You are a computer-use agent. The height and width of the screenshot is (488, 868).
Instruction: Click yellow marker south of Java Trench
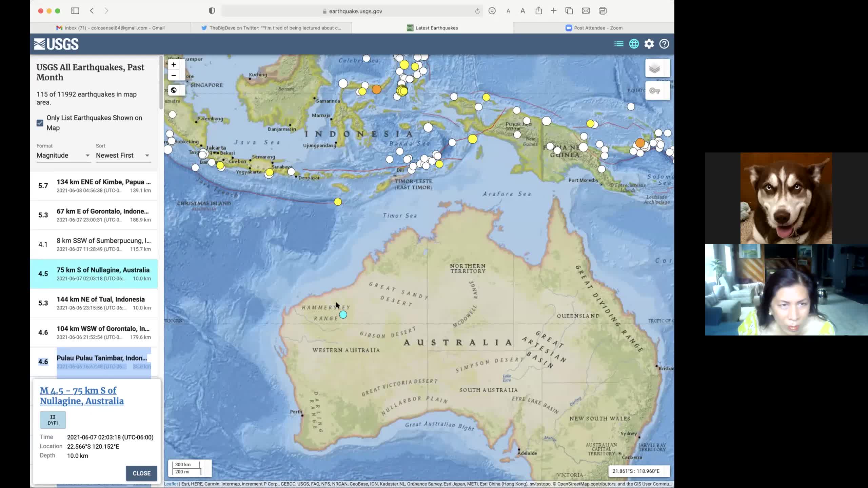click(x=338, y=202)
